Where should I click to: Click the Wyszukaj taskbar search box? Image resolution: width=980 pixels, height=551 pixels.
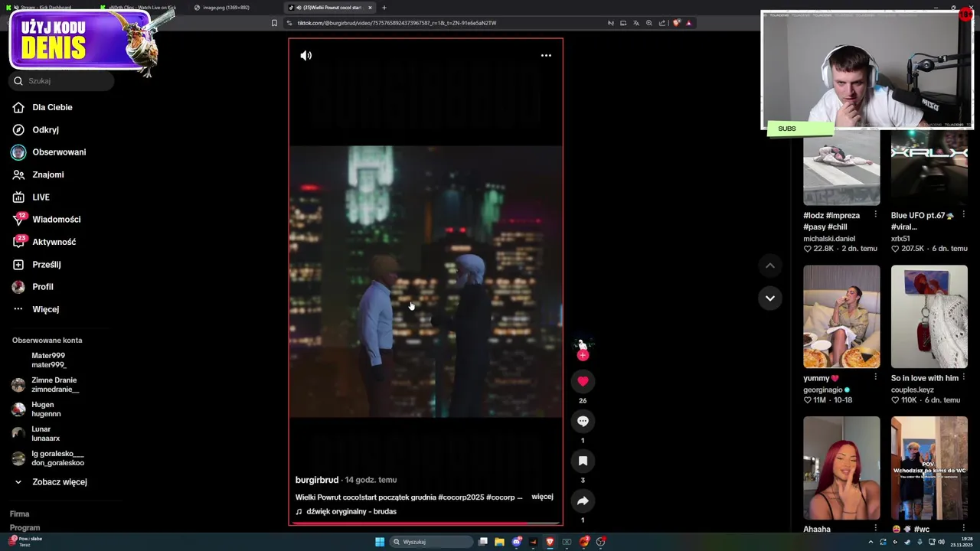tap(431, 542)
